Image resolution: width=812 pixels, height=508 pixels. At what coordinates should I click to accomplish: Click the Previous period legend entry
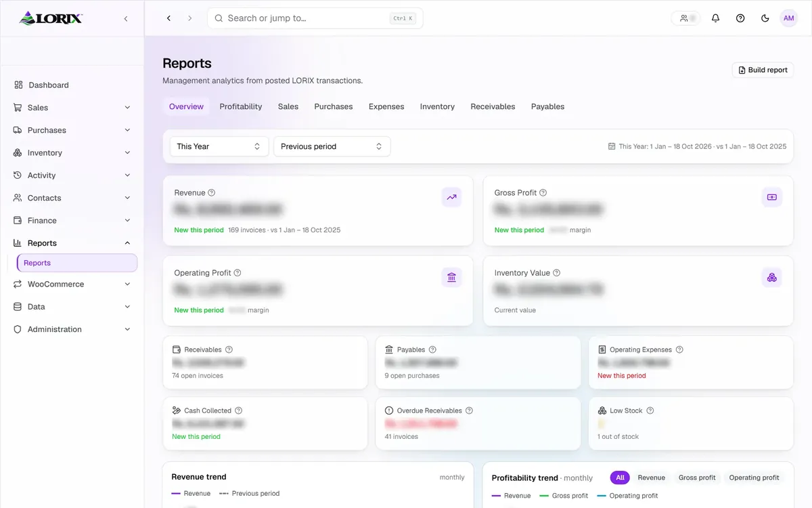point(249,493)
